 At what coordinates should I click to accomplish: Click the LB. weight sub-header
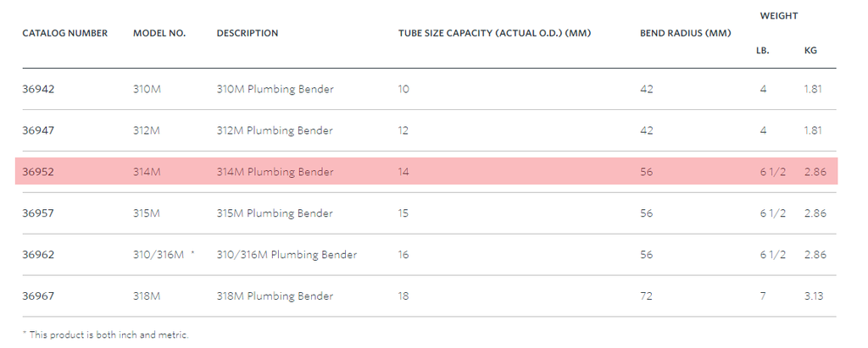pos(763,51)
